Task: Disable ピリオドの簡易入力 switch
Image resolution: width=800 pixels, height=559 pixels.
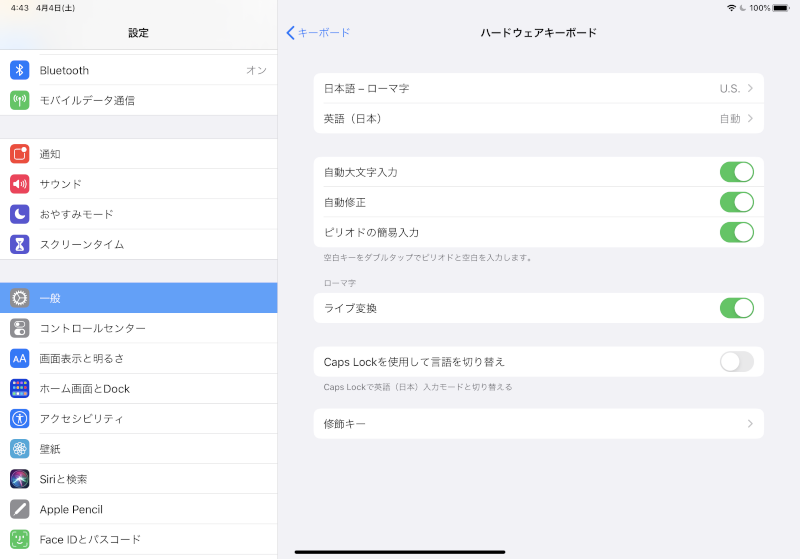Action: [x=736, y=232]
